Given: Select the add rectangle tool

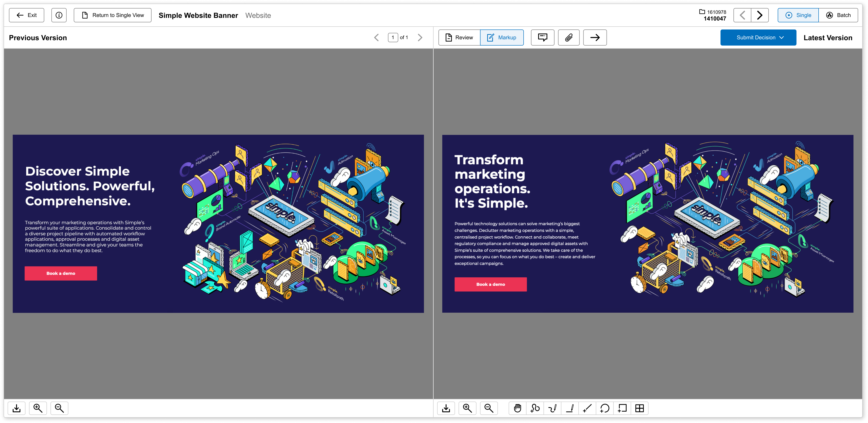Looking at the screenshot, I should click(x=622, y=408).
